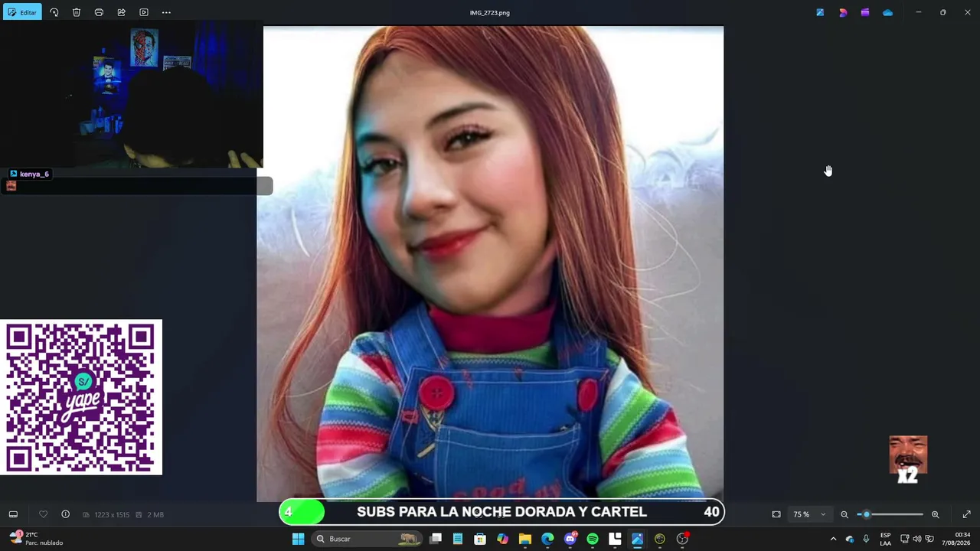Open the 75 % zoom level dropdown
Viewport: 980px width, 551px height.
(x=810, y=514)
